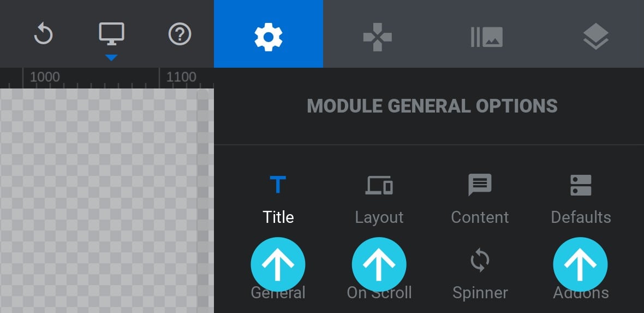This screenshot has width=644, height=313.
Task: Open the Spinner options section
Action: click(480, 275)
